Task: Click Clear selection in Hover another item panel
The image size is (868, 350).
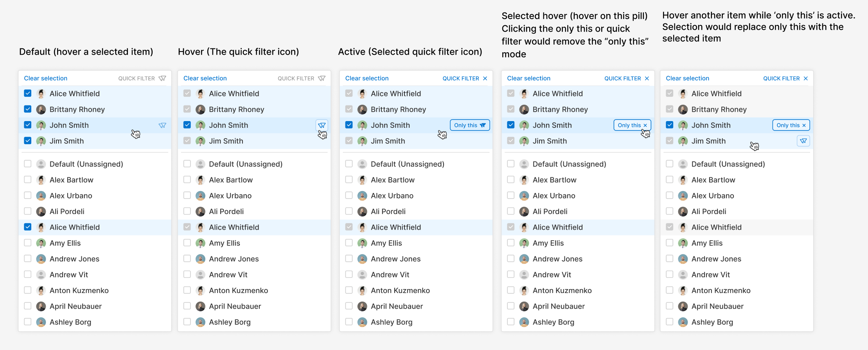Action: [688, 79]
